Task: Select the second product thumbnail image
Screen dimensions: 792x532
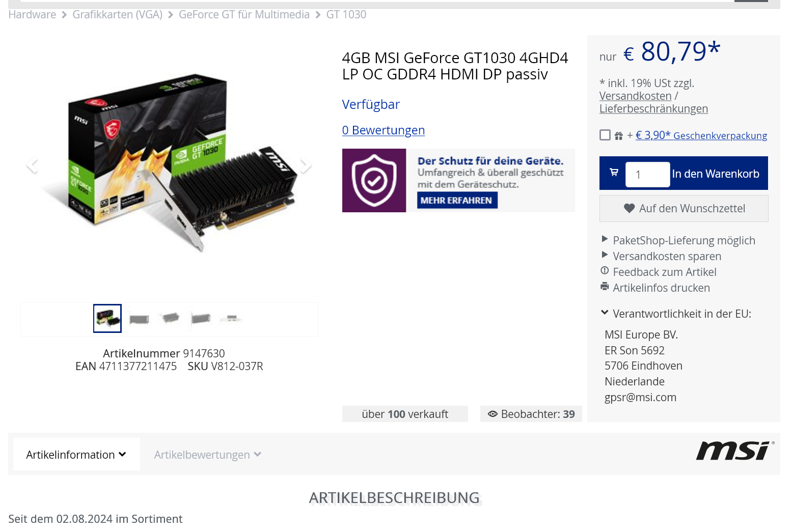Action: 139,319
